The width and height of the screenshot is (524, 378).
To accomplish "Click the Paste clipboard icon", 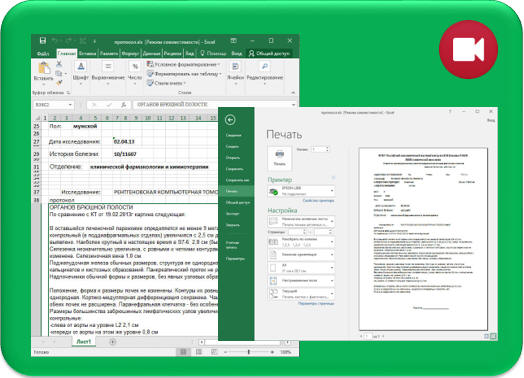I will click(44, 68).
